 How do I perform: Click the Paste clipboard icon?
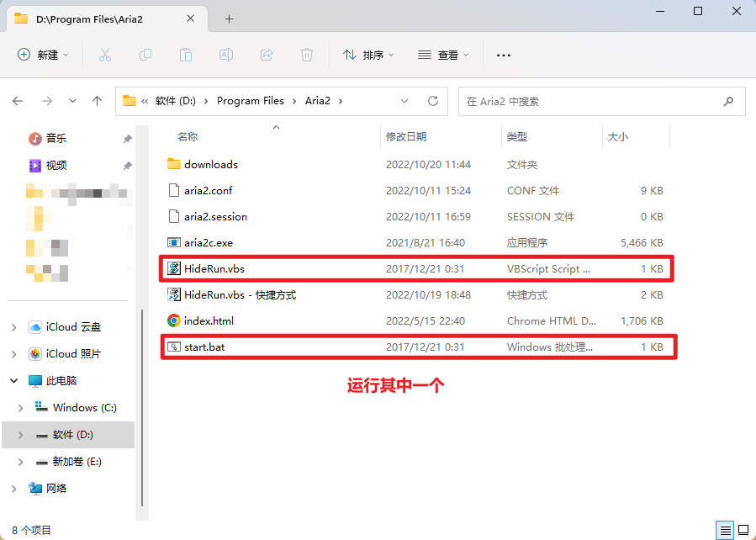(186, 55)
